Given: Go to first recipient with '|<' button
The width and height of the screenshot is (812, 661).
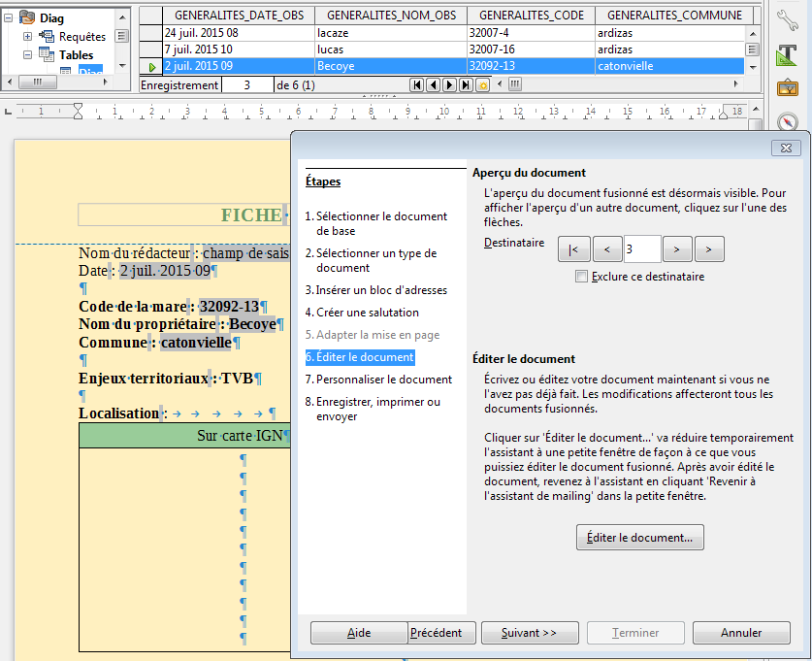Looking at the screenshot, I should [x=573, y=249].
